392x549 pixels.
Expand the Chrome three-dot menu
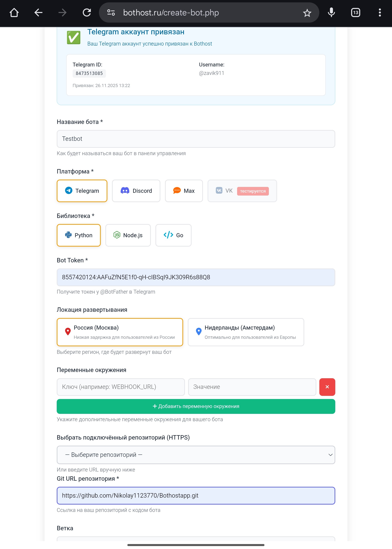[x=380, y=12]
